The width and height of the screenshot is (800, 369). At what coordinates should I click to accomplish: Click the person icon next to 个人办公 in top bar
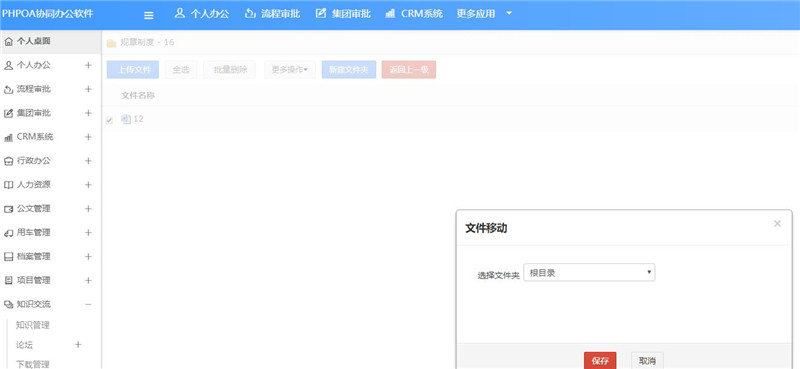tap(179, 13)
